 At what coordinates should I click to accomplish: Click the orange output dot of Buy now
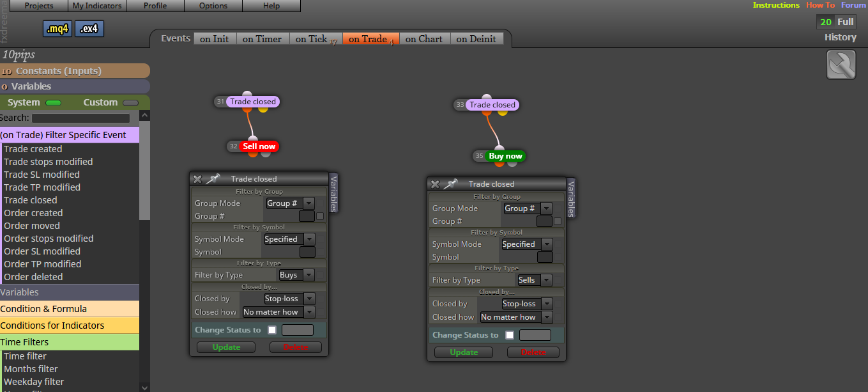[x=499, y=164]
